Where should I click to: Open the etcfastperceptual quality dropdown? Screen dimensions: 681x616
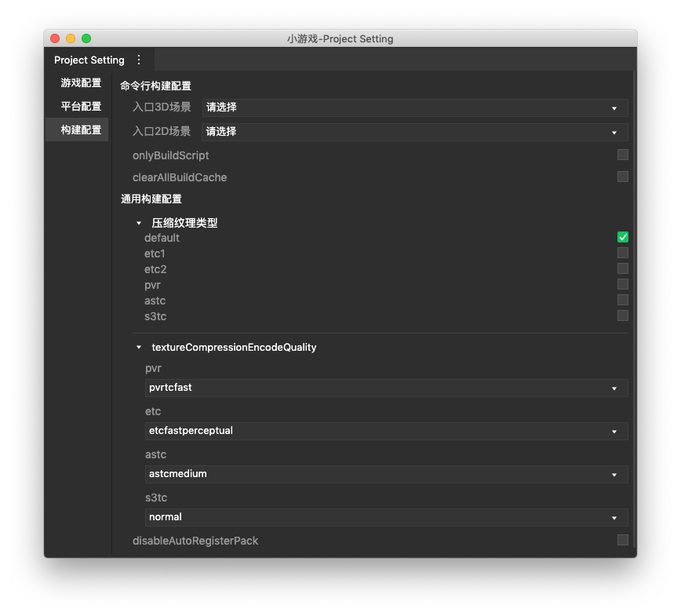coord(386,431)
